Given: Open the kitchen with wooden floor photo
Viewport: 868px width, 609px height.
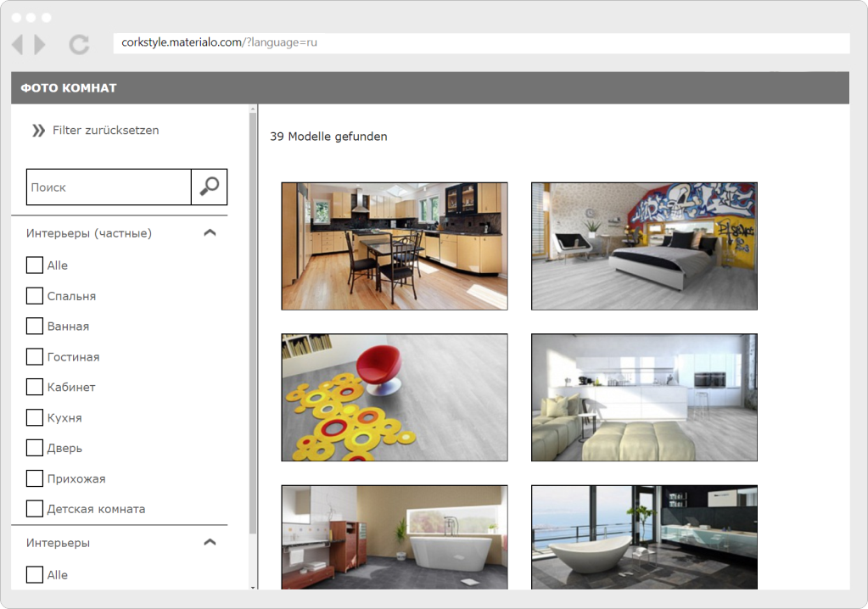Looking at the screenshot, I should (x=395, y=246).
